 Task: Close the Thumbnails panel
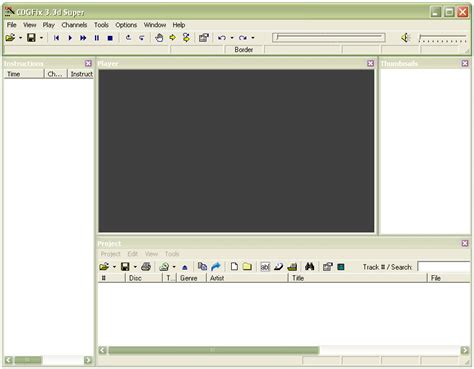[x=465, y=63]
